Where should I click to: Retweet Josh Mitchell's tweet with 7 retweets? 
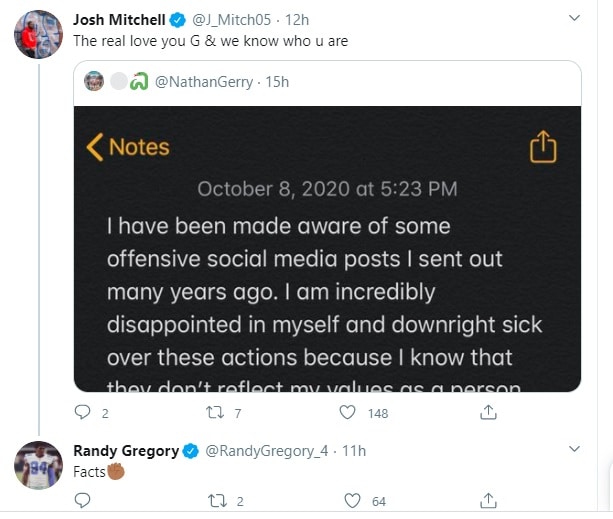tap(215, 412)
